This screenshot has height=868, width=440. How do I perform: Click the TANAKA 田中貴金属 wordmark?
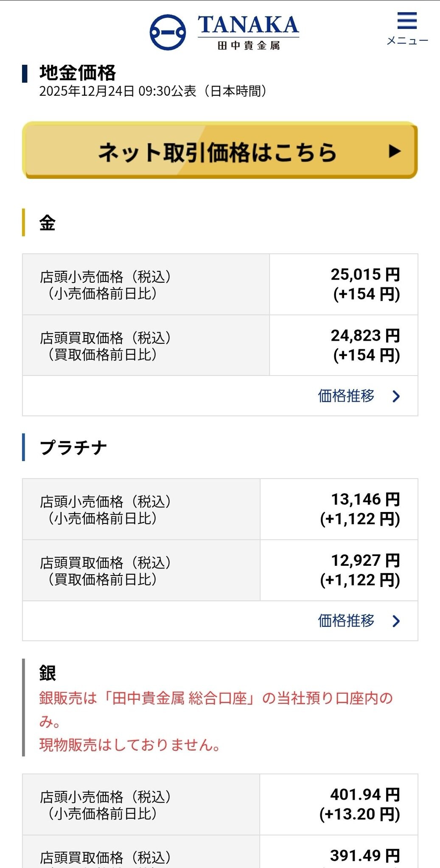pyautogui.click(x=248, y=32)
